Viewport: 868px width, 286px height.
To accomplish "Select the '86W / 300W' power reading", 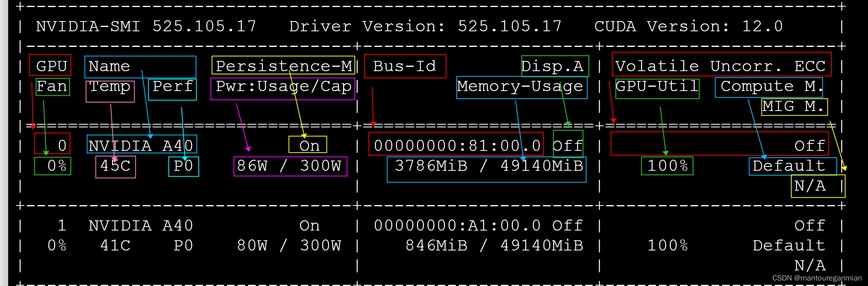I will pyautogui.click(x=289, y=166).
